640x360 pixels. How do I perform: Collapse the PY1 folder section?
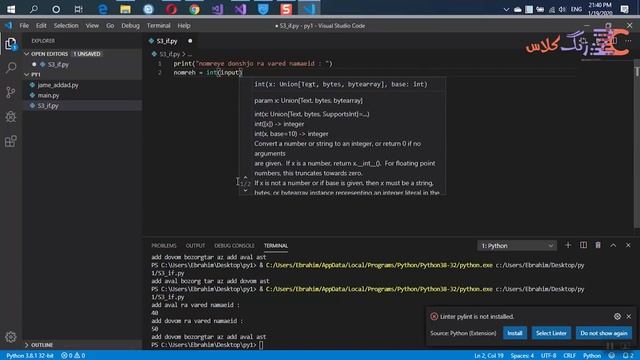(82, 75)
